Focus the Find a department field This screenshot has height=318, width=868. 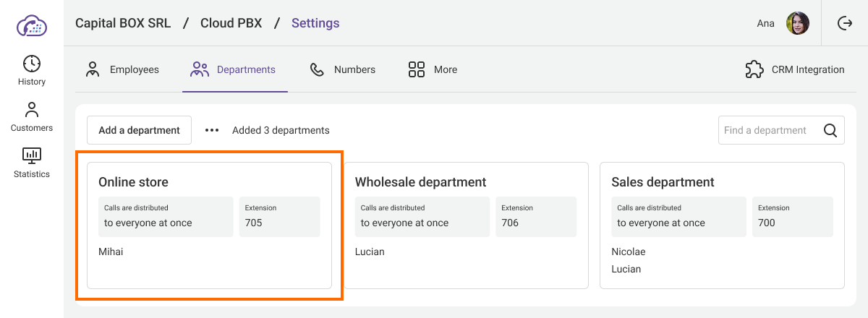(767, 131)
